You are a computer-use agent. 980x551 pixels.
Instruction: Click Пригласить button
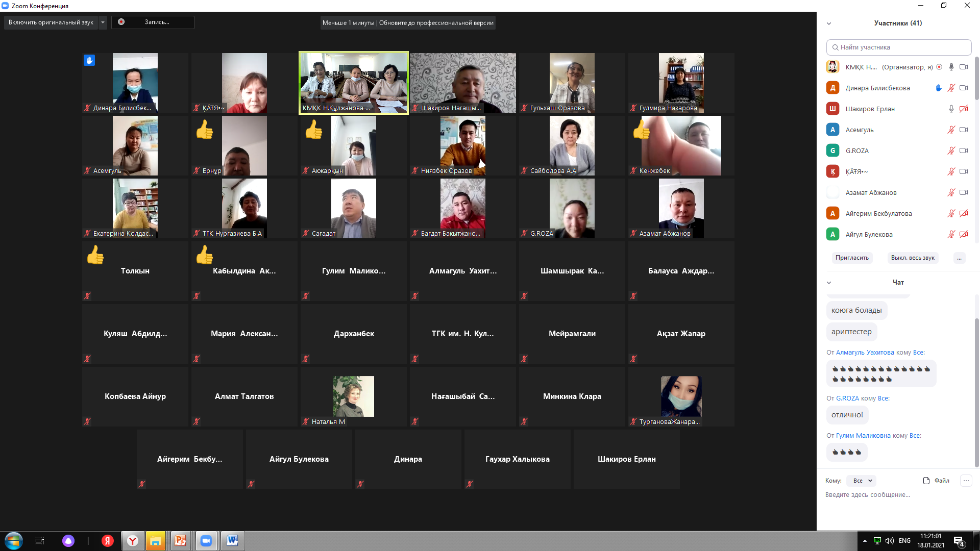[852, 258]
